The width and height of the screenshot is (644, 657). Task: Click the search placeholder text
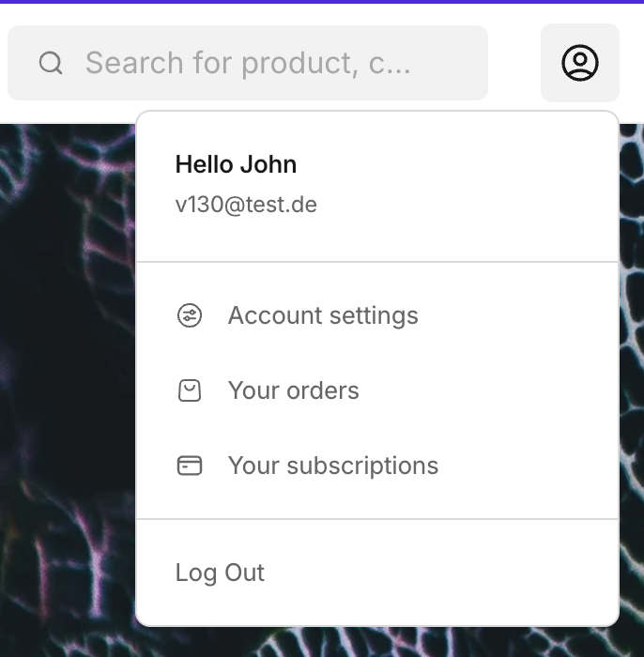248,63
